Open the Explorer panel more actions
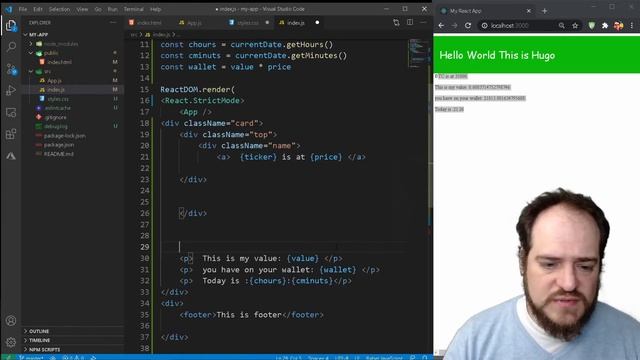The width and height of the screenshot is (640, 360). [x=113, y=23]
